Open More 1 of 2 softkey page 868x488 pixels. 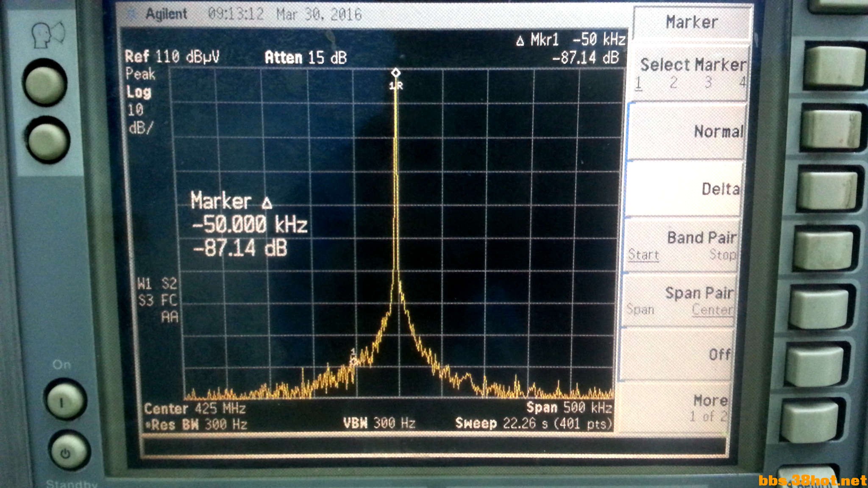674,408
